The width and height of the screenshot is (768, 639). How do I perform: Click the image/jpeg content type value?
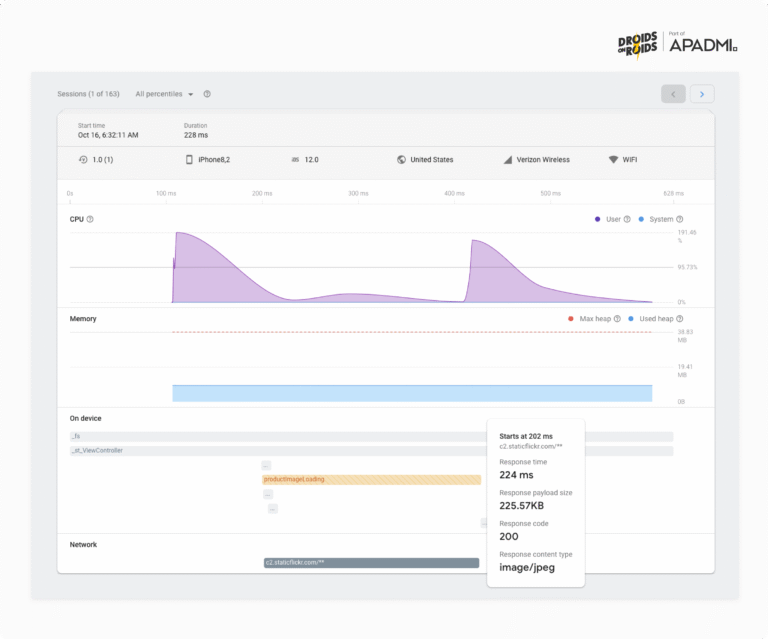click(527, 568)
